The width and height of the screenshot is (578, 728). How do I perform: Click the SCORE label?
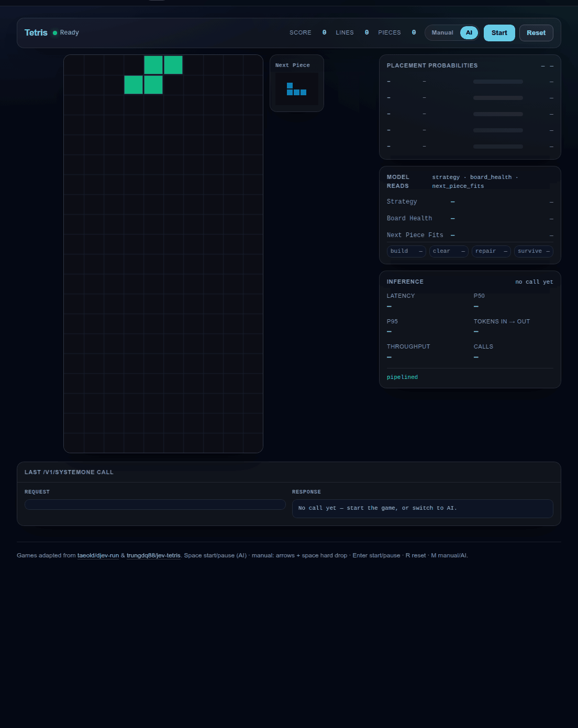pos(301,32)
